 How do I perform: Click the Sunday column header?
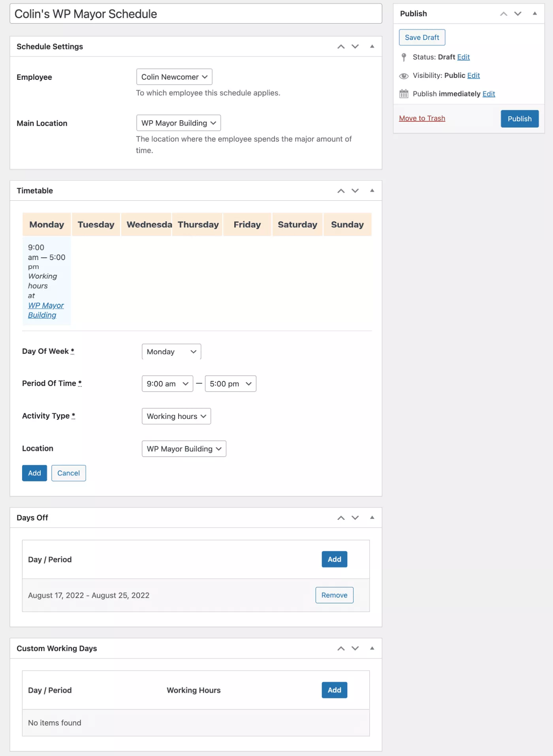348,224
